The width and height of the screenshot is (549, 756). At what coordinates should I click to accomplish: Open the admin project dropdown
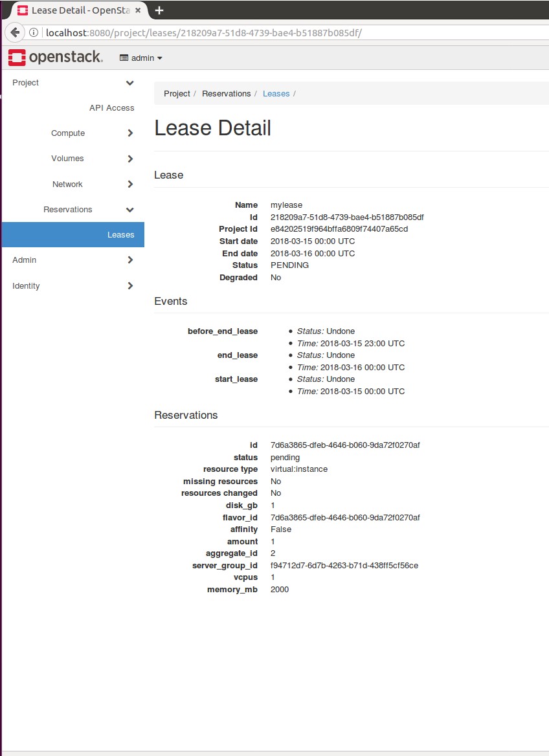pos(141,58)
